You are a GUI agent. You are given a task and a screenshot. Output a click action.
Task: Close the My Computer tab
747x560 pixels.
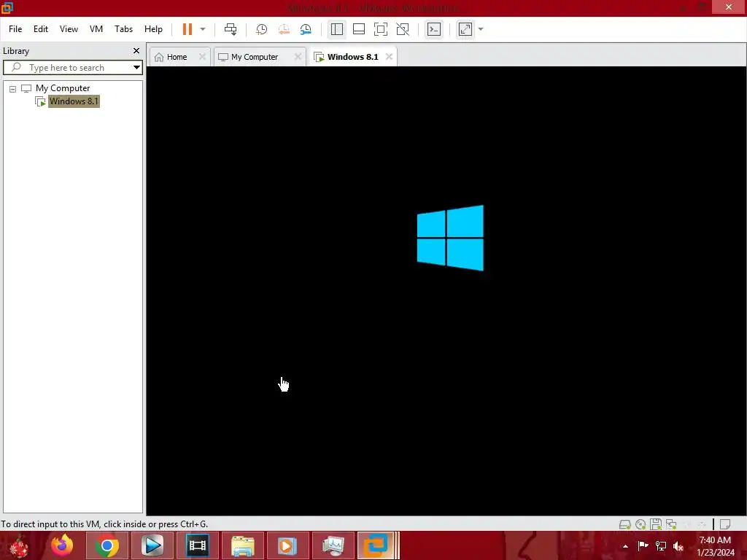click(298, 57)
